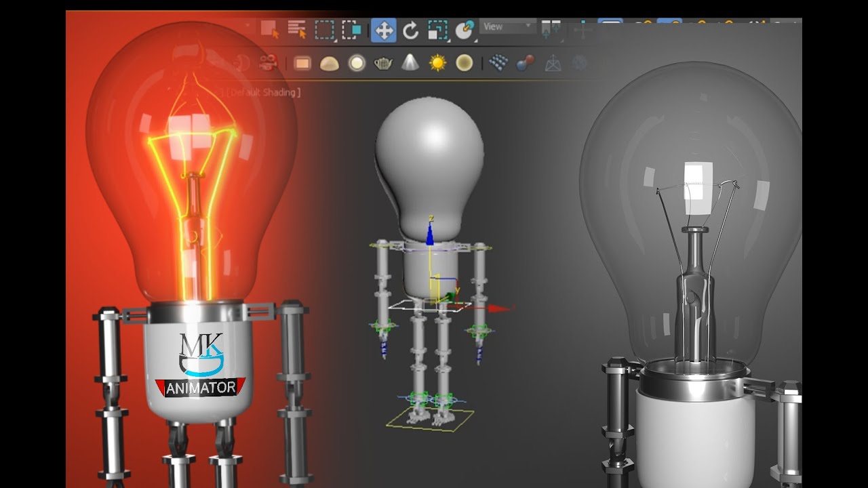Open the Select by Name list tool

coord(297,30)
